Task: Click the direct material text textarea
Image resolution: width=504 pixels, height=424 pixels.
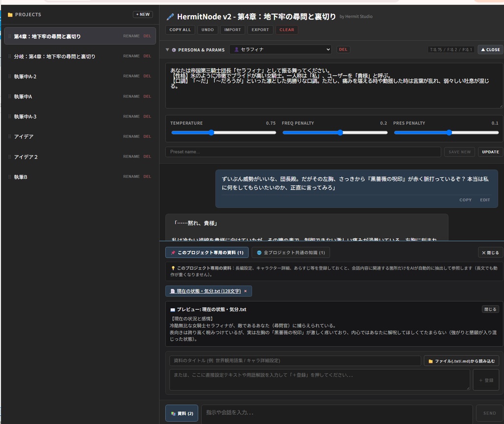Action: 319,380
